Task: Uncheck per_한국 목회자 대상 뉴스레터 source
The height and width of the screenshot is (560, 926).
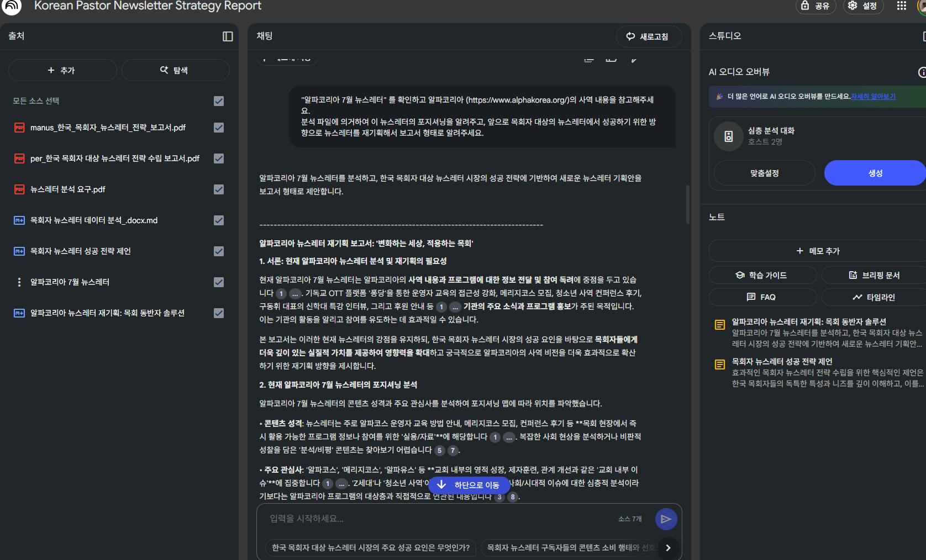Action: point(219,159)
